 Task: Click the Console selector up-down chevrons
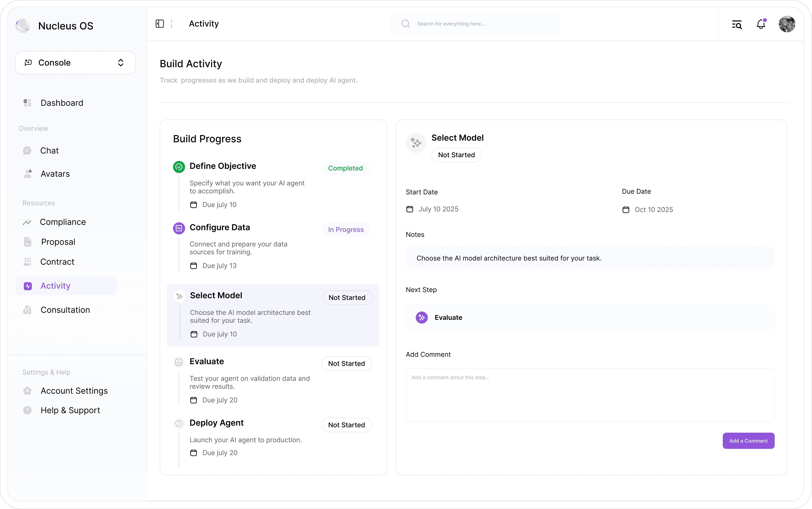[121, 63]
